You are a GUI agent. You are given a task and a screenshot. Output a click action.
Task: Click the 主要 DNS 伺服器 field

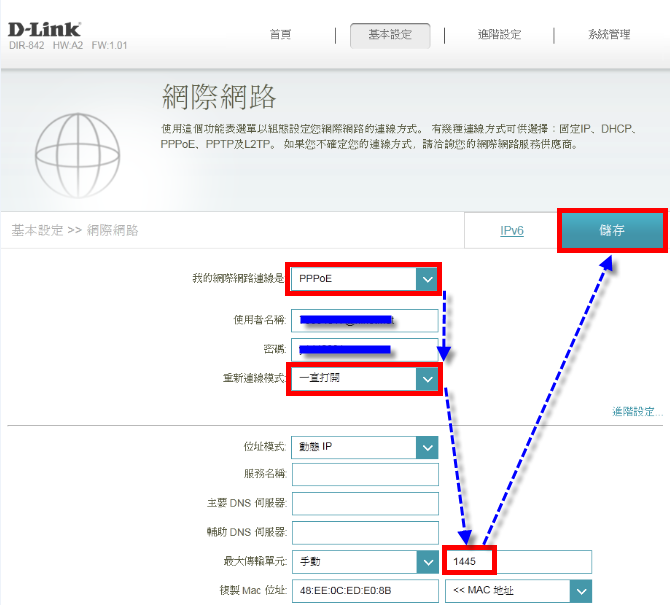365,503
